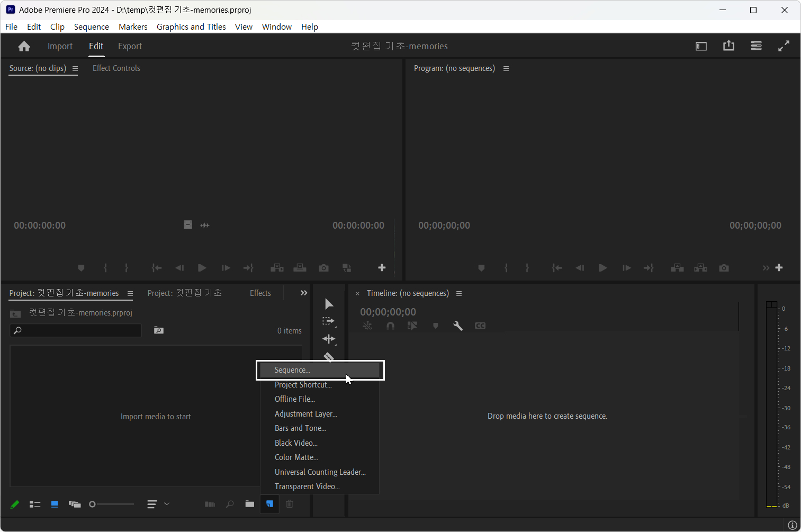Click Source monitor Insert button
This screenshot has height=532, width=801.
coord(277,268)
